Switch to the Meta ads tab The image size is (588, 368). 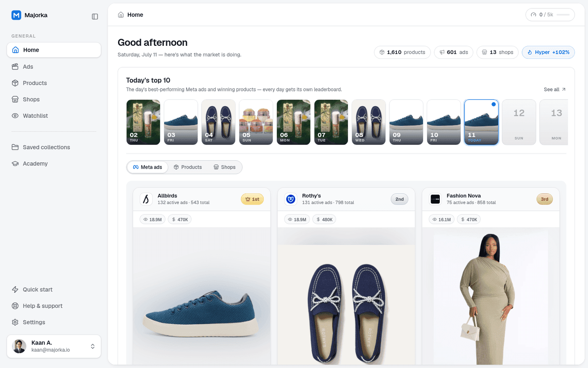coord(147,167)
